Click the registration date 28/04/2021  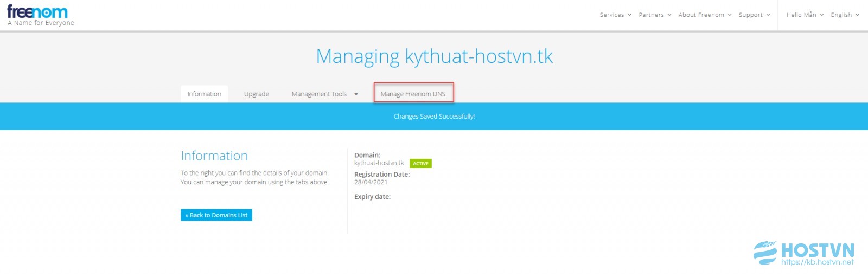pyautogui.click(x=371, y=183)
